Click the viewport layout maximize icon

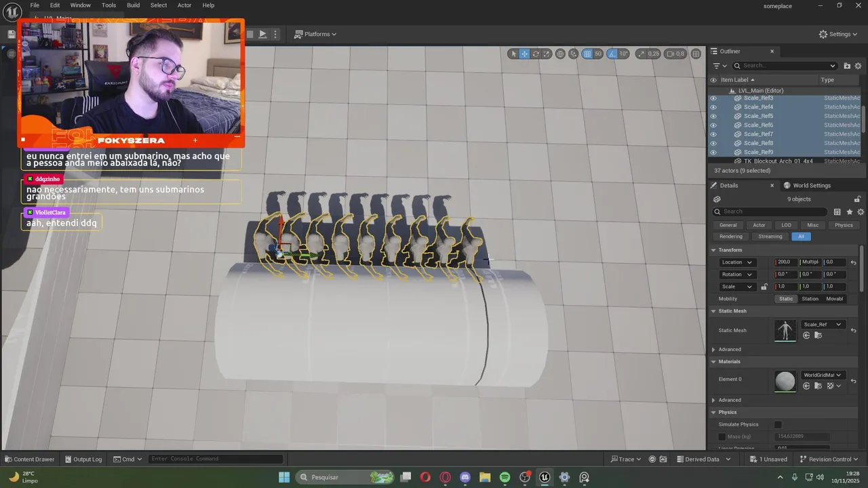click(x=696, y=54)
